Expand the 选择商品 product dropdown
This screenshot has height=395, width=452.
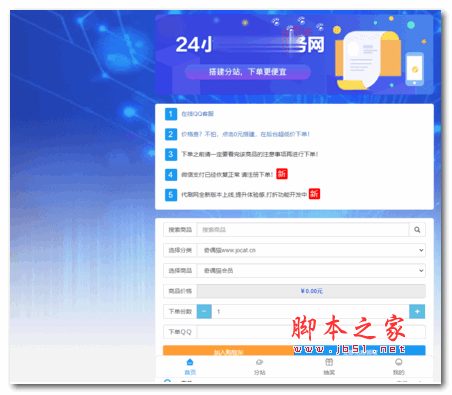coord(311,270)
